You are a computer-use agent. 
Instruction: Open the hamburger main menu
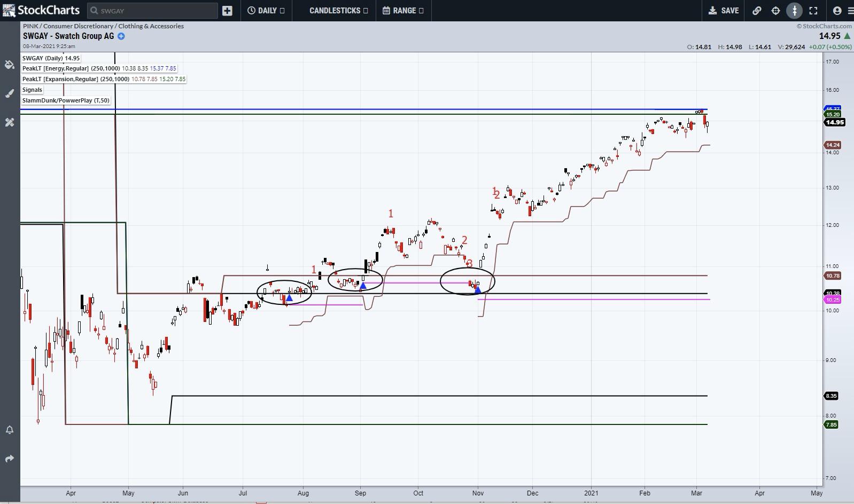[x=850, y=11]
